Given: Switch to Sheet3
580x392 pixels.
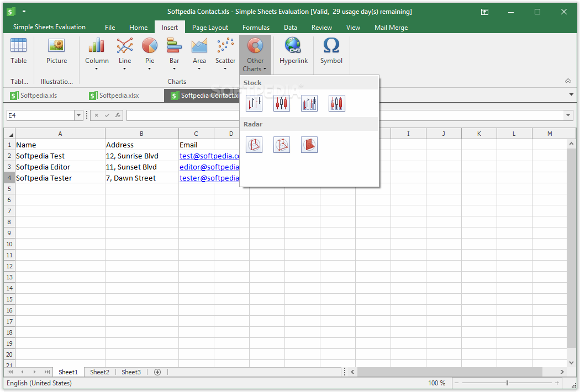Looking at the screenshot, I should click(131, 372).
